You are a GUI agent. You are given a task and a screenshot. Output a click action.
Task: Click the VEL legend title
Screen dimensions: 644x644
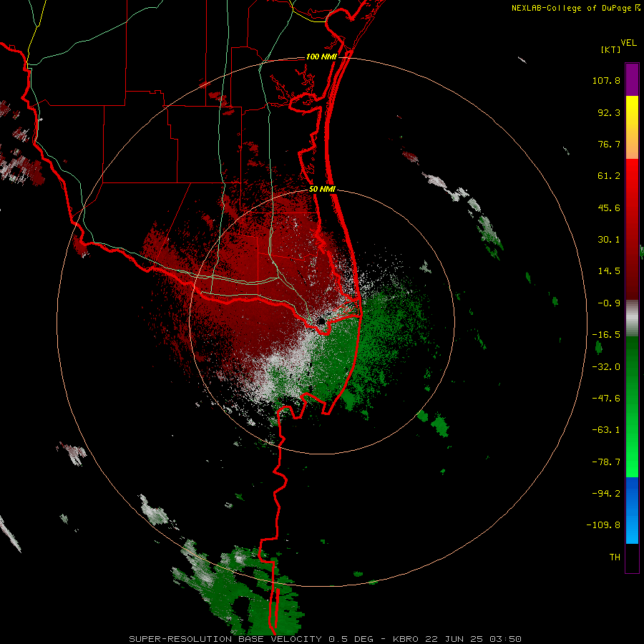pos(628,43)
